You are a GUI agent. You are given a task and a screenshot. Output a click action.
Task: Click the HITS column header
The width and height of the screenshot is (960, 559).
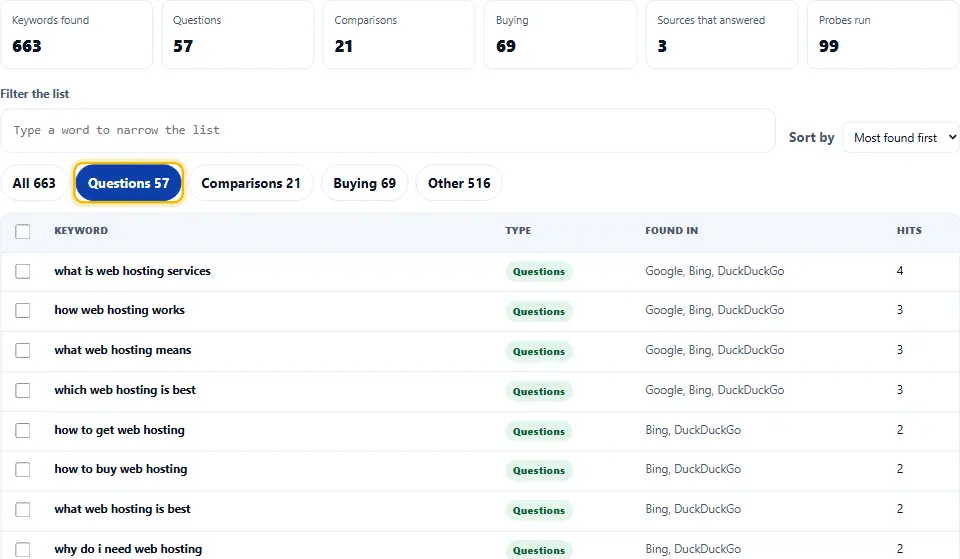coord(909,231)
